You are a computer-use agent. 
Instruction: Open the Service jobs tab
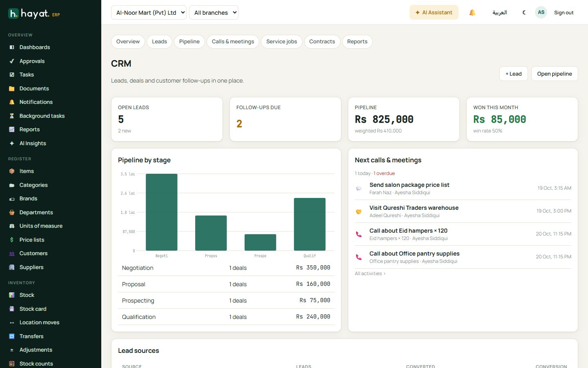[x=282, y=42]
